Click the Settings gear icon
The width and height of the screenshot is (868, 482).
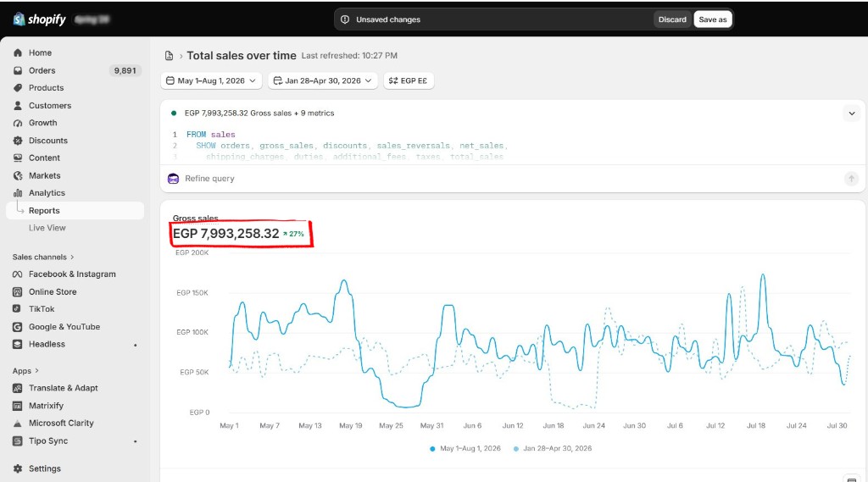[18, 468]
